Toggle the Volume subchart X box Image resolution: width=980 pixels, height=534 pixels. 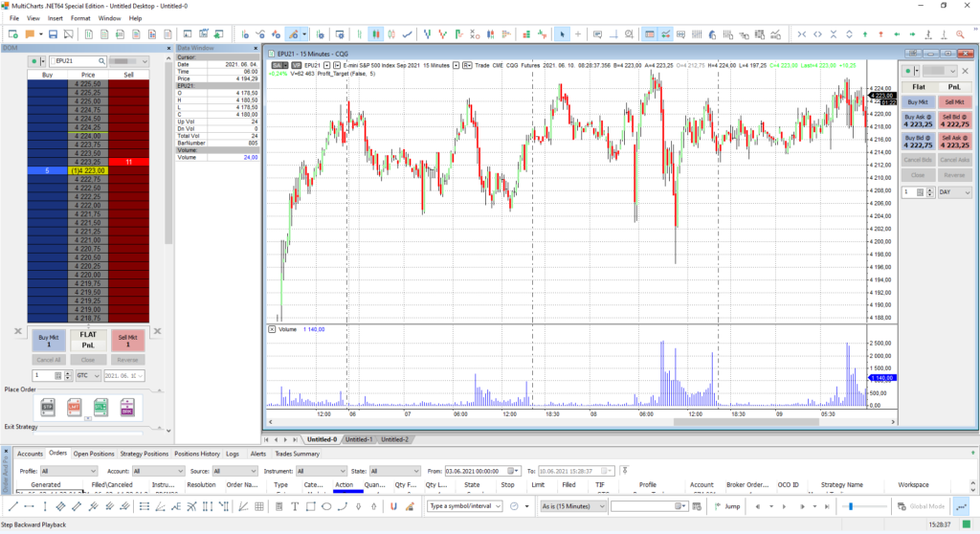click(272, 328)
